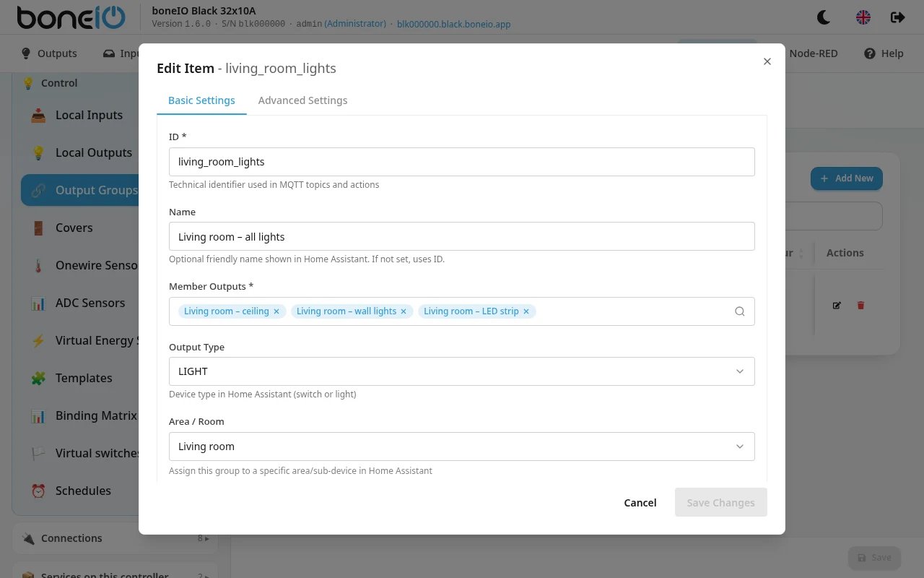Image resolution: width=924 pixels, height=578 pixels.
Task: Click the Save Changes button
Action: coord(720,502)
